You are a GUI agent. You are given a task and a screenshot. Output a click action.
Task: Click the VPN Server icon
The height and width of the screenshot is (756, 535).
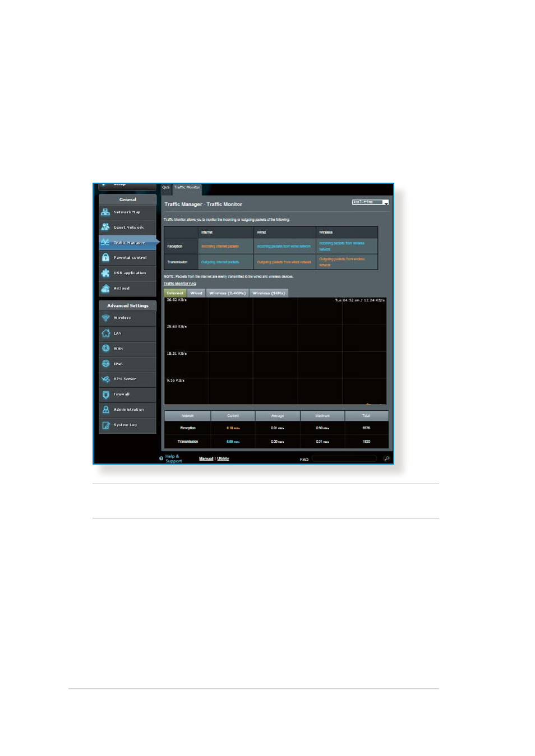pyautogui.click(x=105, y=379)
